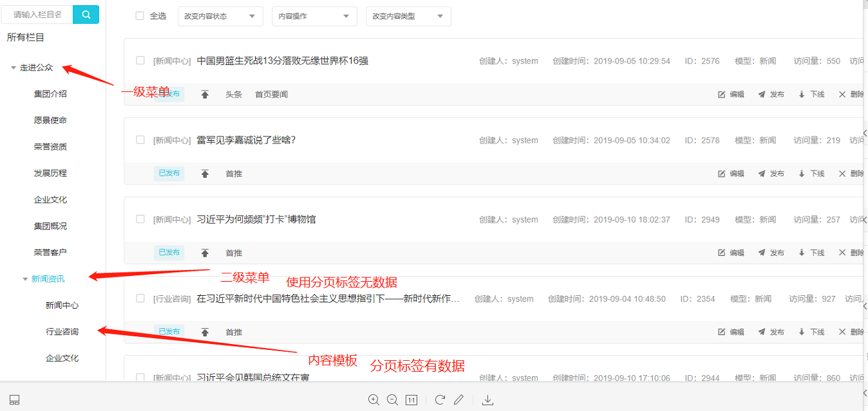Click 编辑 edit icon for 行业咨询 article
Screen dimensions: 868x411
(722, 332)
